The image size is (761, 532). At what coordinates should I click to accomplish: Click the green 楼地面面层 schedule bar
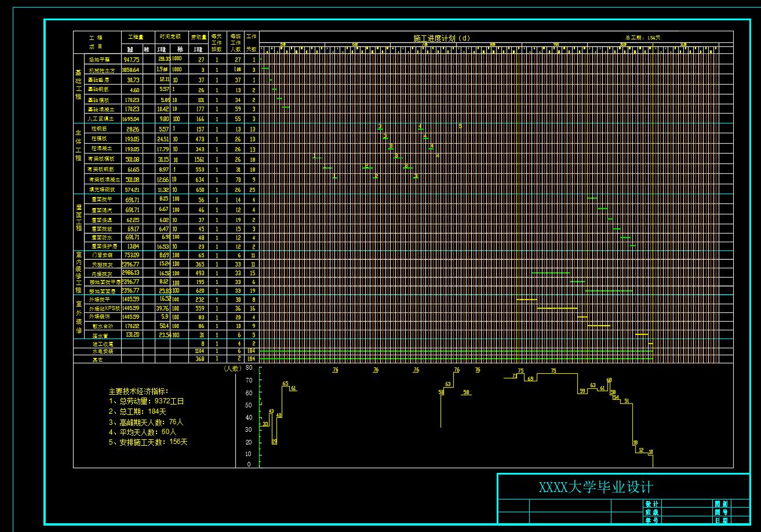(609, 291)
